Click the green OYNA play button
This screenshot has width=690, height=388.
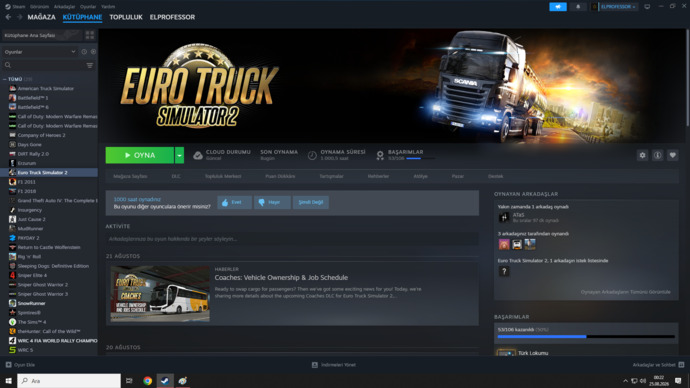point(140,155)
